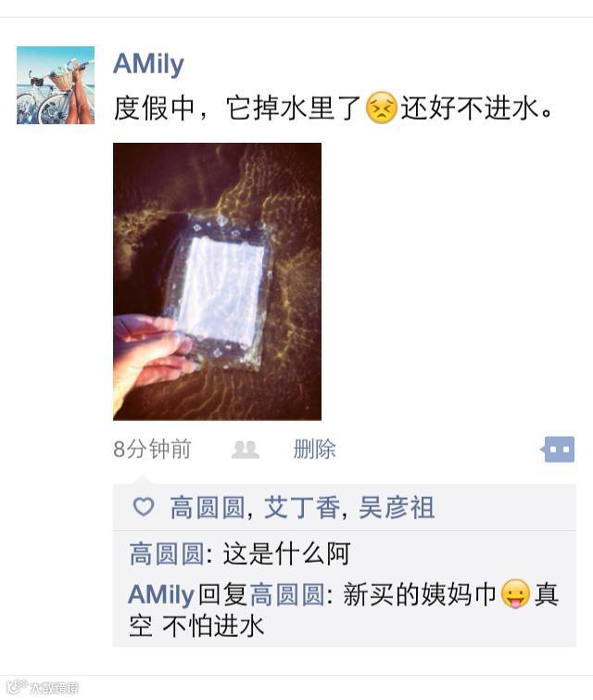
Task: Click 高圆圆 name after 回复 in reply
Action: coord(288,594)
